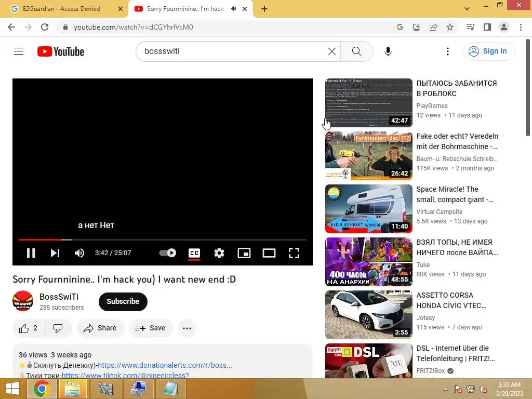The image size is (532, 399).
Task: Switch to theater mode
Action: tap(269, 253)
